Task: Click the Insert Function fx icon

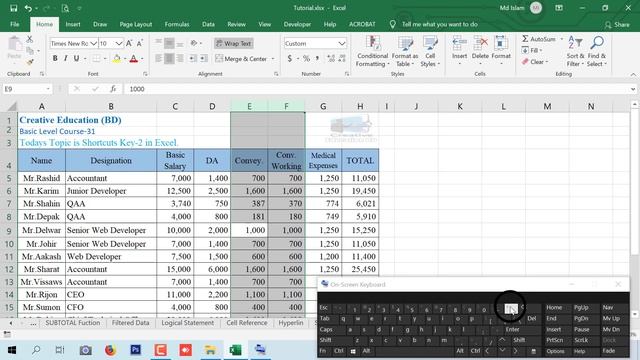Action: [x=113, y=89]
